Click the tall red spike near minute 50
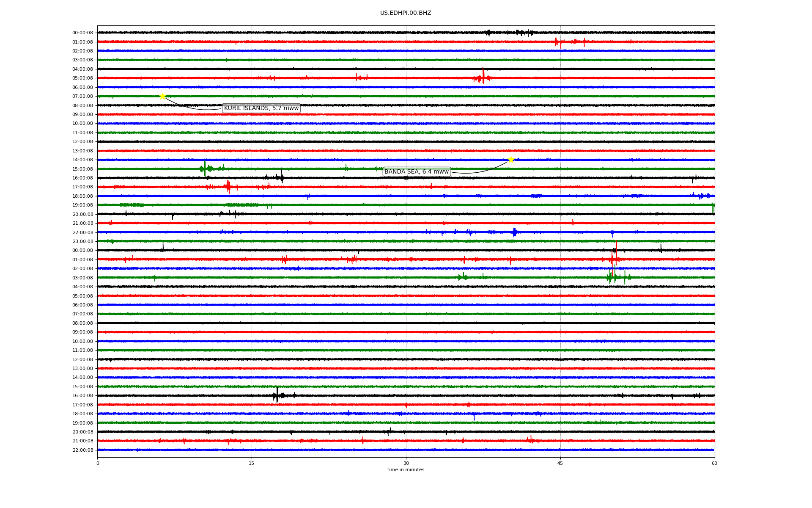 click(x=616, y=250)
